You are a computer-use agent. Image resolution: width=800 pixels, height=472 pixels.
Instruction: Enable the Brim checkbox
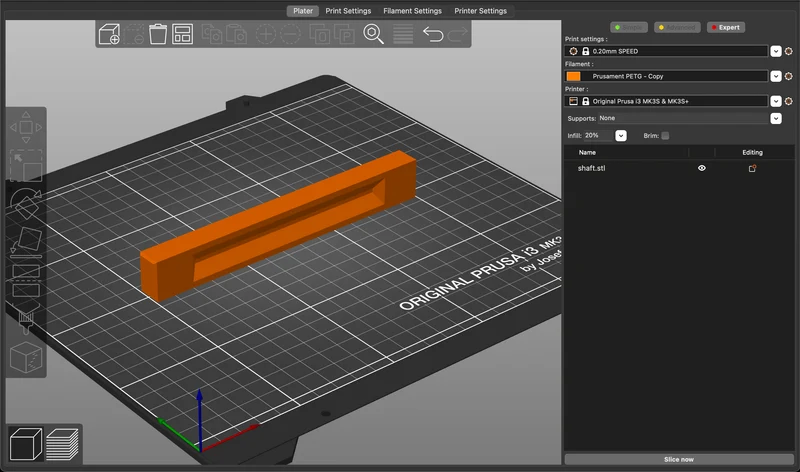tap(665, 136)
